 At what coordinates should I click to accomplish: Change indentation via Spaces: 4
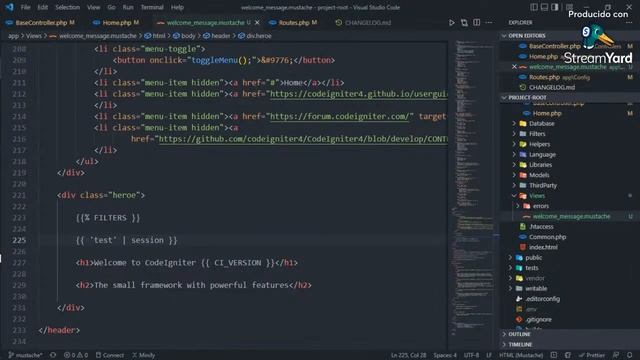coord(445,355)
